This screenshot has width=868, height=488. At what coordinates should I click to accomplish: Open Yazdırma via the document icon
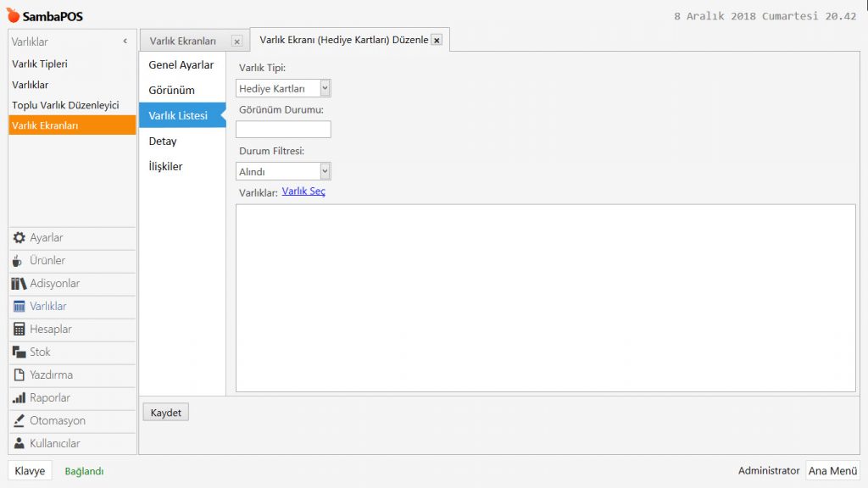19,375
